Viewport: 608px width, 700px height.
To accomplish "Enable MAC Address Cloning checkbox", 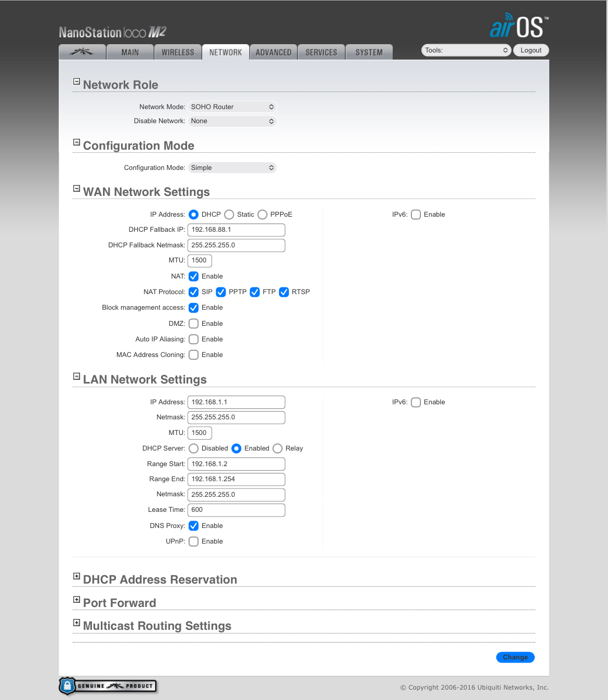I will (193, 355).
